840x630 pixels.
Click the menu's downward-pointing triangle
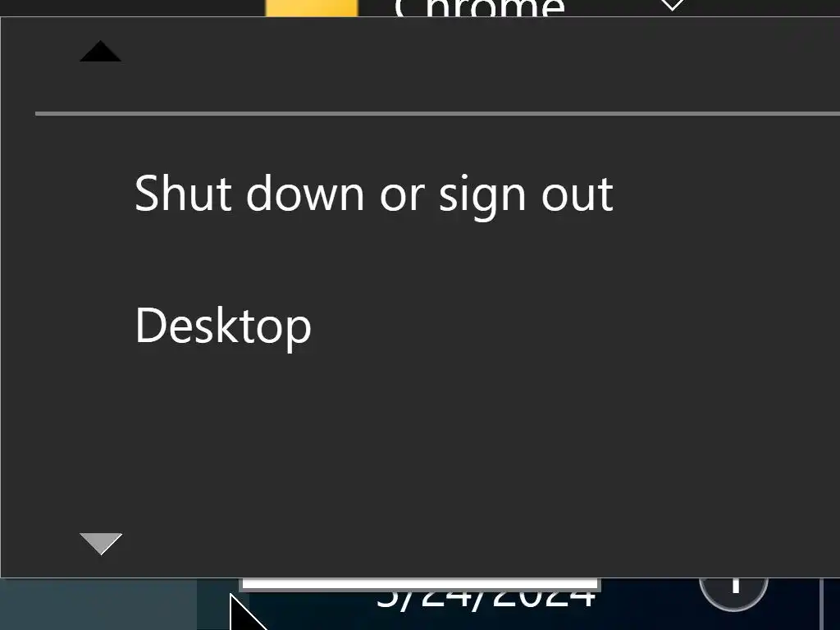pos(101,544)
